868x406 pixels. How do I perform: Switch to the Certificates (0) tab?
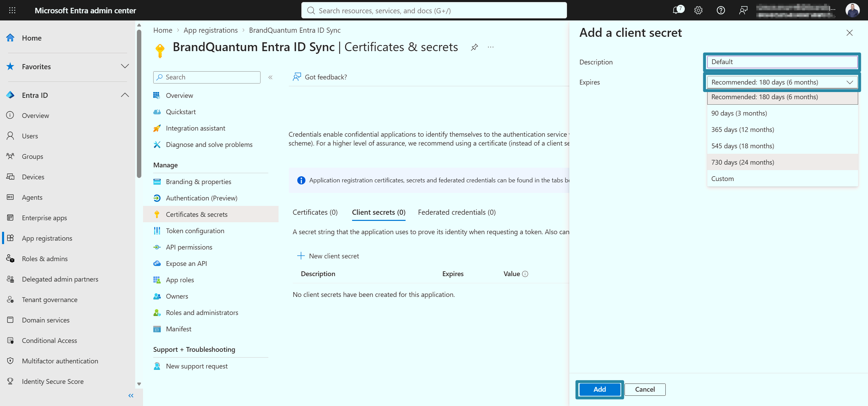point(315,212)
